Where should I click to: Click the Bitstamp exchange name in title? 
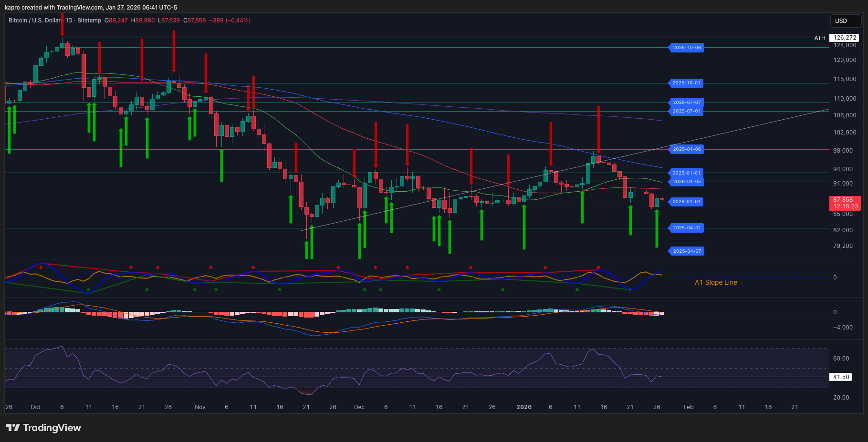(89, 21)
